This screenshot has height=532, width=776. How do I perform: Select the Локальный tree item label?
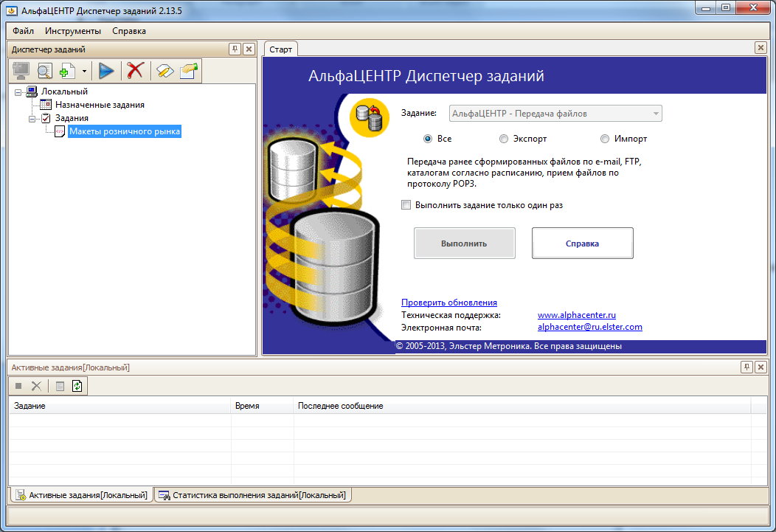click(x=64, y=91)
